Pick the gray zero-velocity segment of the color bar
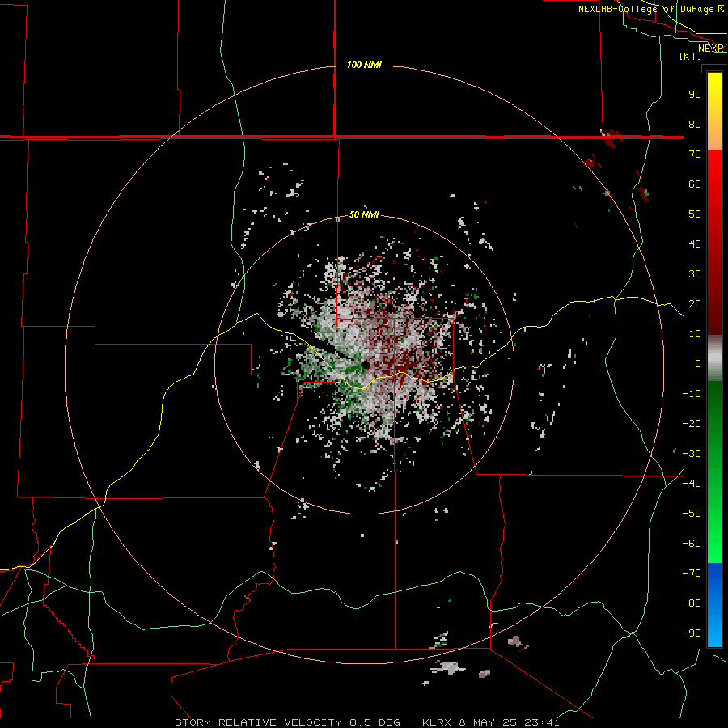 (x=714, y=358)
